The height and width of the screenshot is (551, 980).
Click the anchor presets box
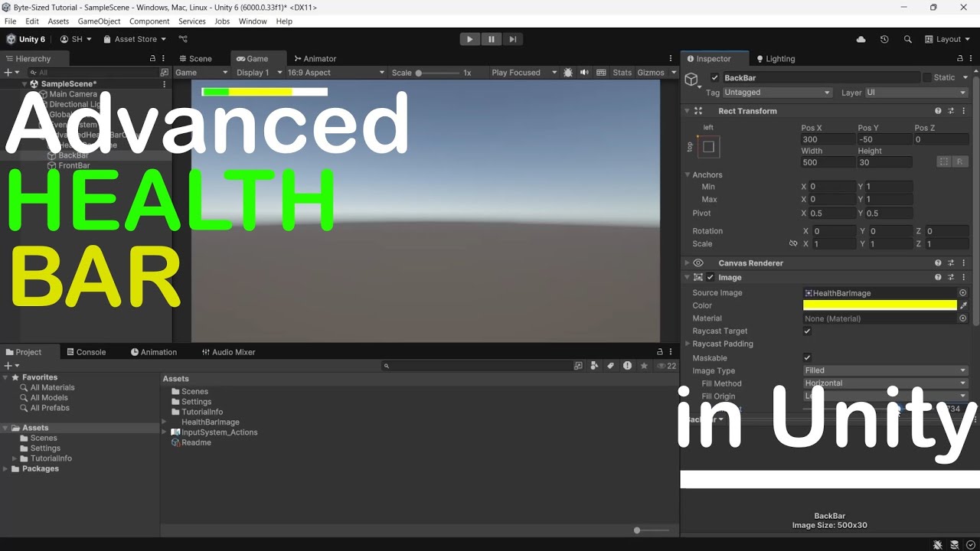tap(708, 146)
